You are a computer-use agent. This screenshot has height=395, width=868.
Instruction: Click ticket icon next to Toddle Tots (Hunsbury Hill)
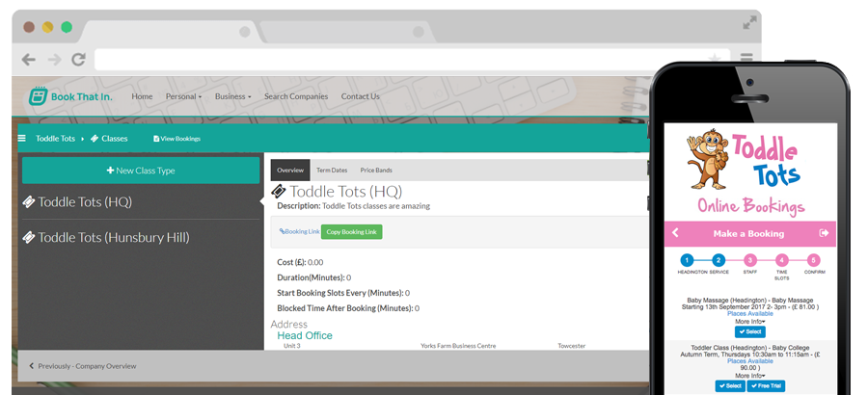28,237
